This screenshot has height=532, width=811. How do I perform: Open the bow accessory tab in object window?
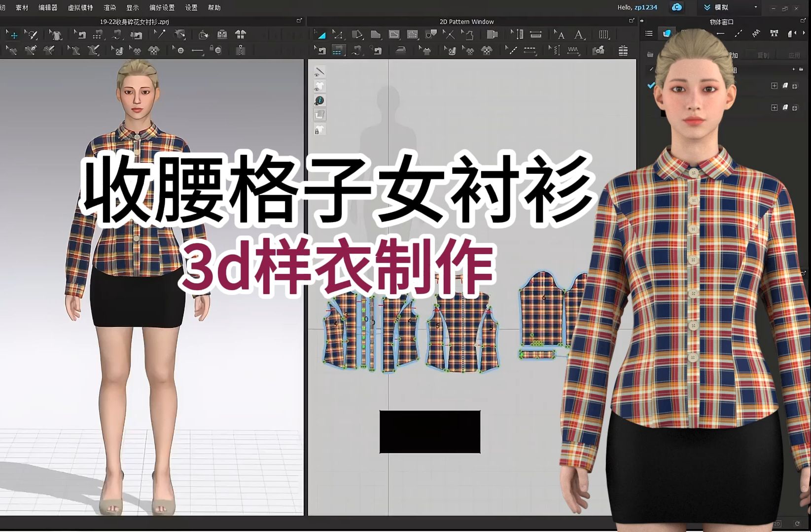[x=774, y=33]
